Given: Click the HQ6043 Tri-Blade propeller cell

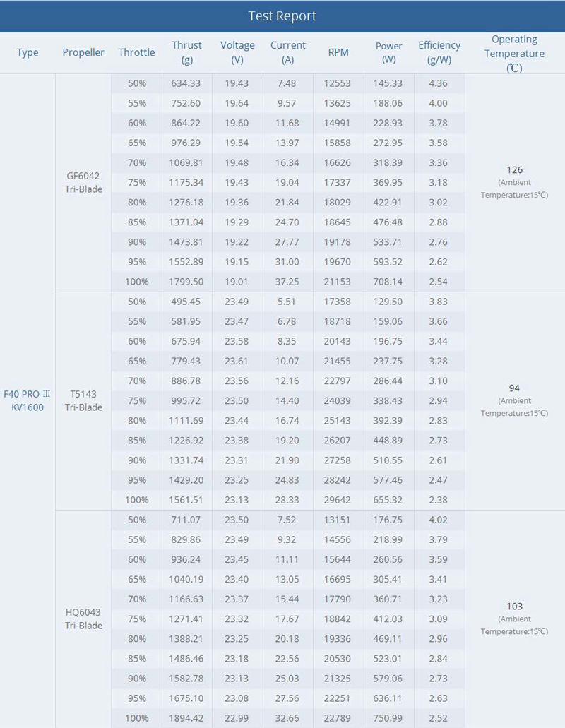Looking at the screenshot, I should [x=83, y=619].
